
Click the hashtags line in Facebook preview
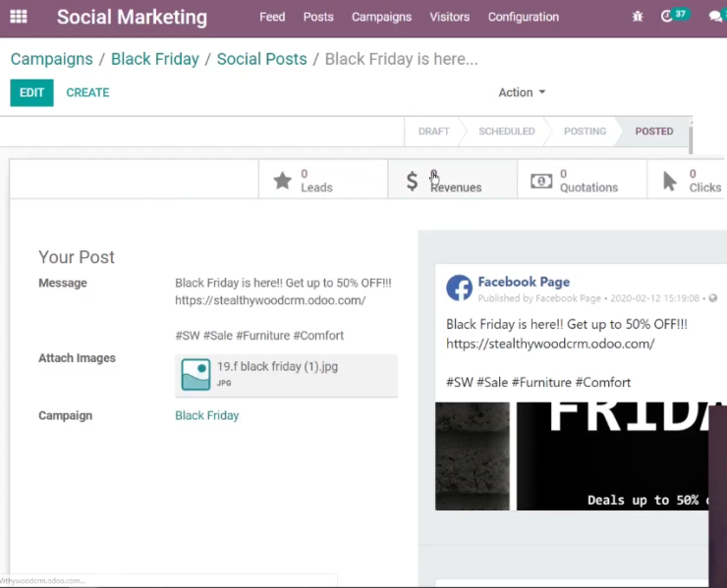(538, 382)
